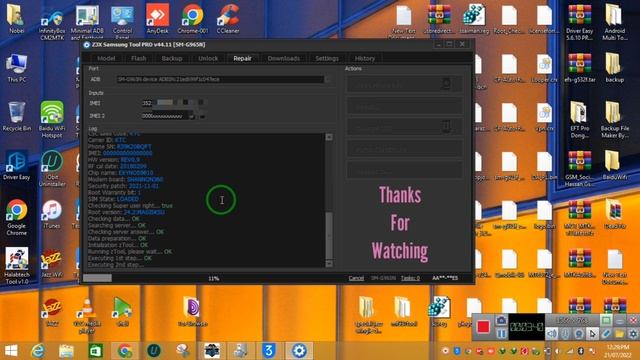Open the Jazz Wifi desktop icon
The width and height of the screenshot is (640, 360).
point(52,263)
